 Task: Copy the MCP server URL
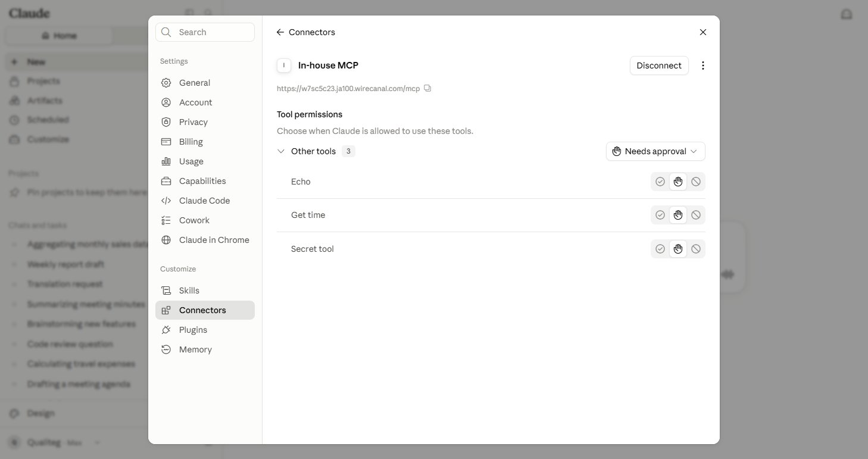coord(427,88)
